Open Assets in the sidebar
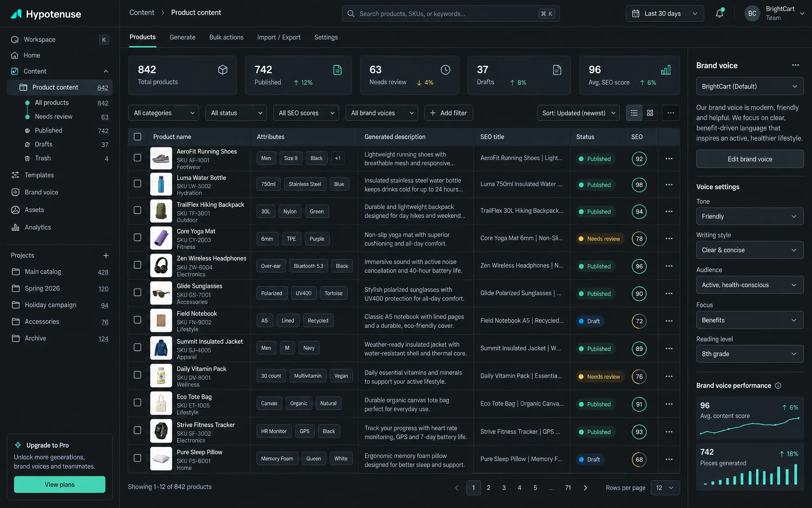The width and height of the screenshot is (812, 508). coord(34,210)
